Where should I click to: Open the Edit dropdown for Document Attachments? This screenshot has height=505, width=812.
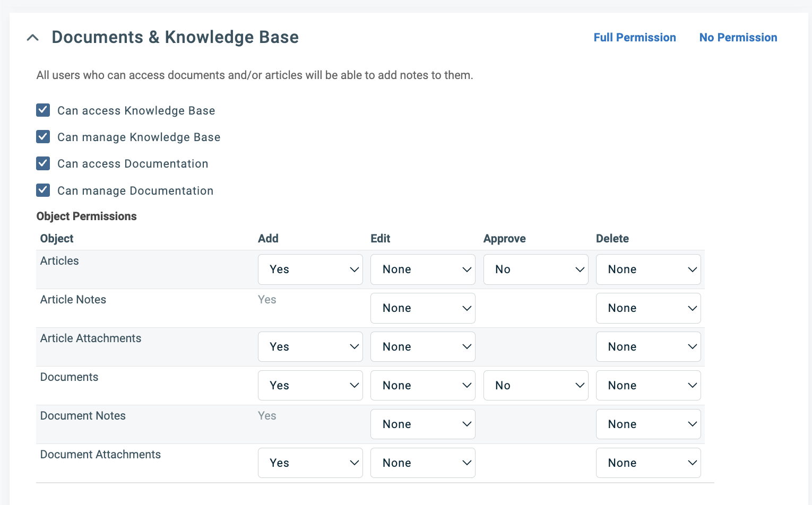point(422,463)
